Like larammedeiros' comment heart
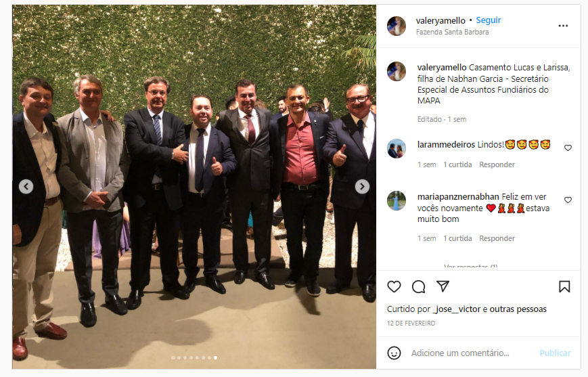This screenshot has height=377, width=588. click(x=568, y=148)
